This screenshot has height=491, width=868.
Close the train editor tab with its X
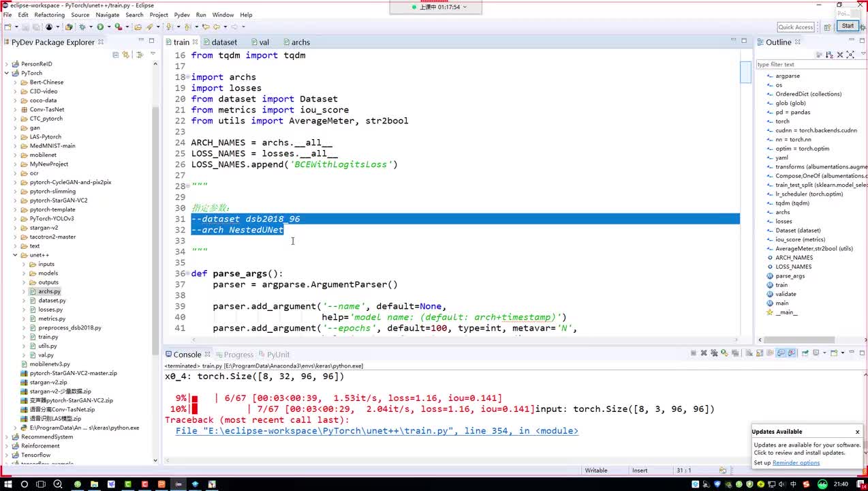(x=195, y=42)
